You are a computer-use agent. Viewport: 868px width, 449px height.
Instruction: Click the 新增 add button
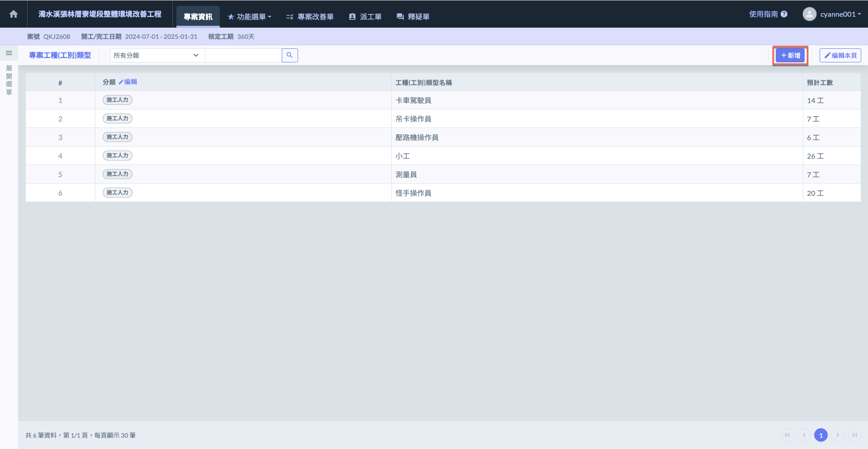click(x=790, y=55)
